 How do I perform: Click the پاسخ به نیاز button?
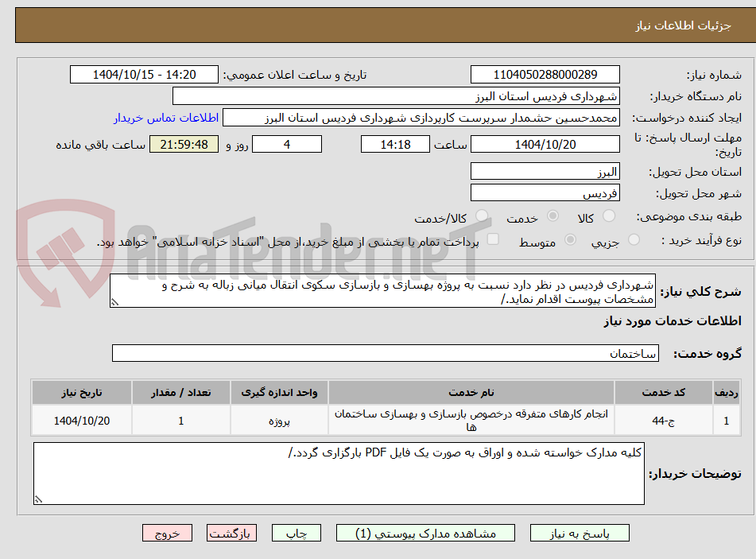[x=580, y=533]
